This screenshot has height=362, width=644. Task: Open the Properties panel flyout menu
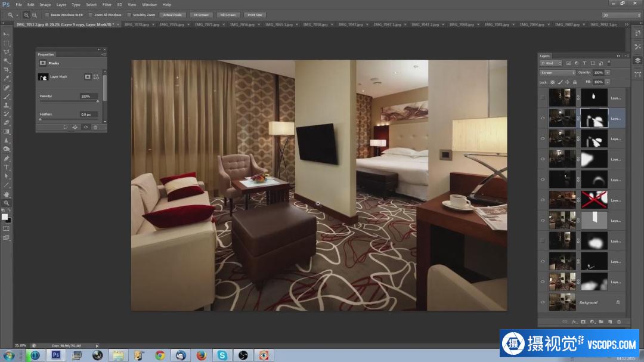[x=104, y=54]
